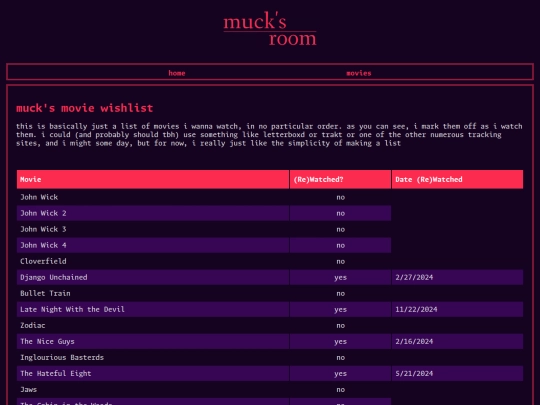Open the movies navigation link
The height and width of the screenshot is (405, 540).
click(359, 73)
